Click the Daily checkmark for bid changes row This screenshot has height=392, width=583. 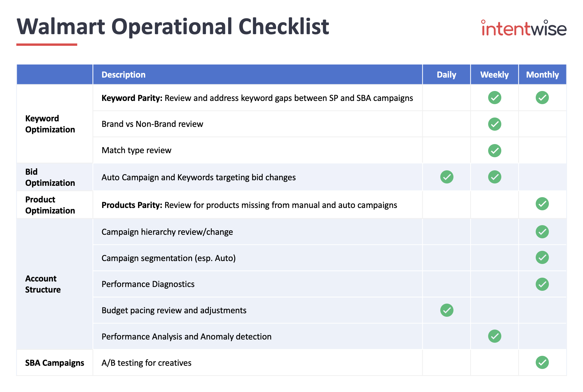click(447, 177)
